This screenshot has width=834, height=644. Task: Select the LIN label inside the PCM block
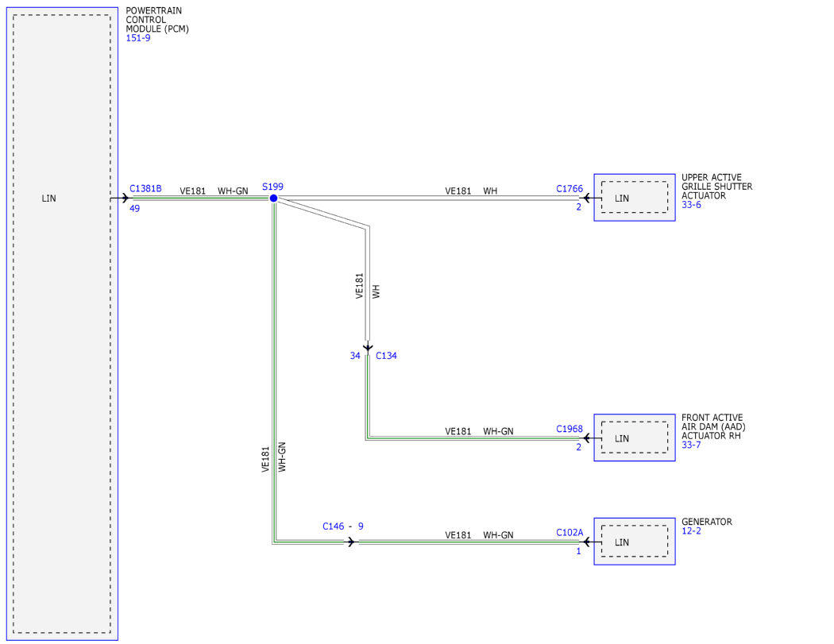[x=49, y=199]
